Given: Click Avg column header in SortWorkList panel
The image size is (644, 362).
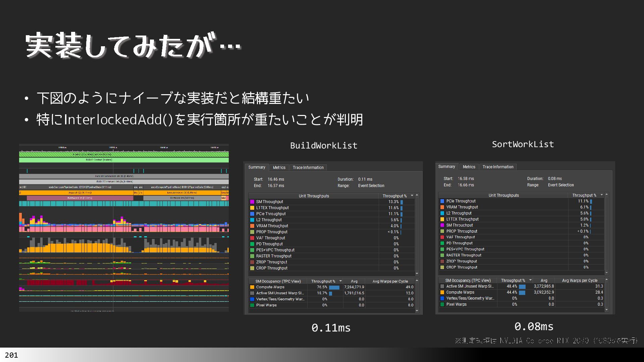Looking at the screenshot, I should click(544, 281).
